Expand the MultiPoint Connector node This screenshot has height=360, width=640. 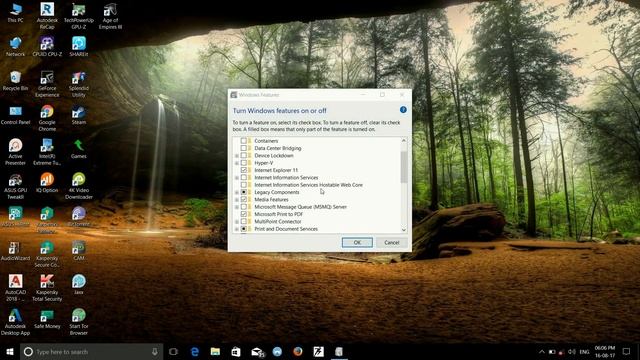click(236, 222)
